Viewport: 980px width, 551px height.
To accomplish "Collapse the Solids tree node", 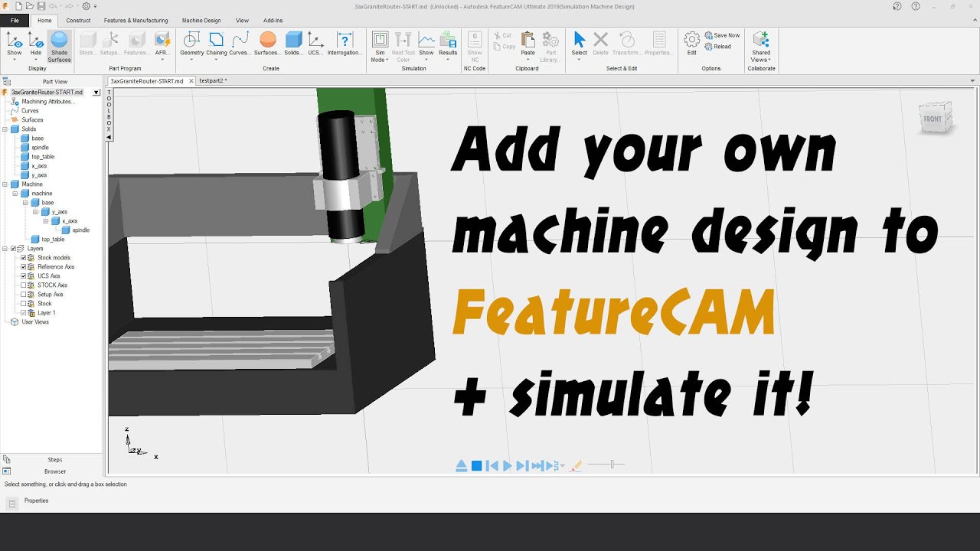I will click(5, 129).
